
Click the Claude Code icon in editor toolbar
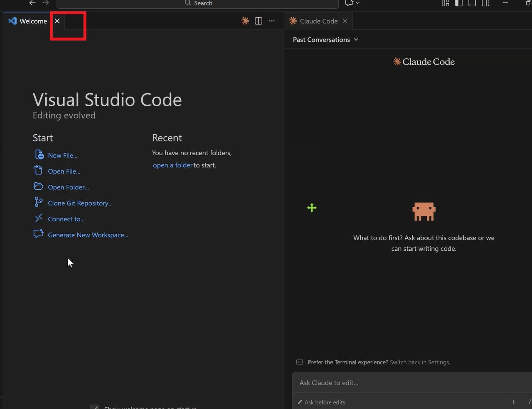(245, 21)
